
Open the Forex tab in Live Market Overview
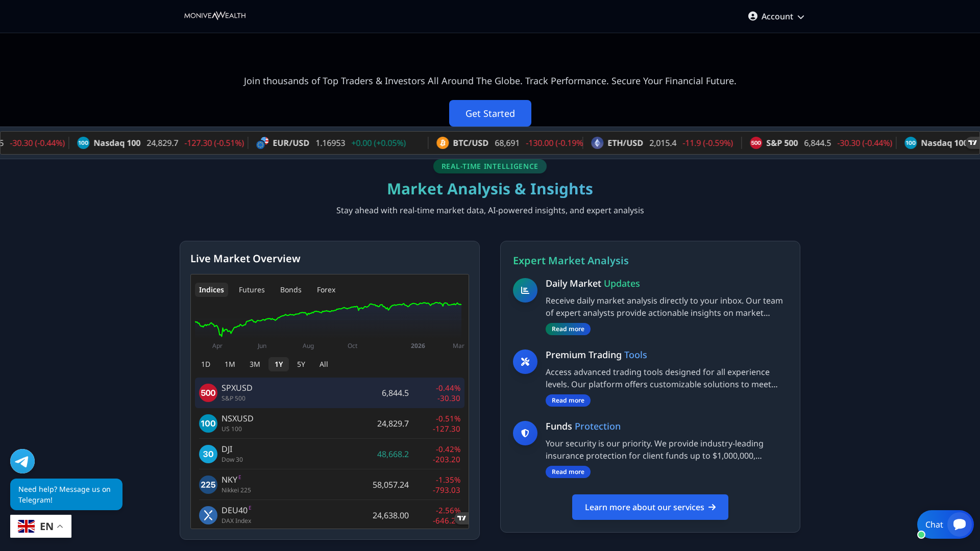(x=326, y=289)
